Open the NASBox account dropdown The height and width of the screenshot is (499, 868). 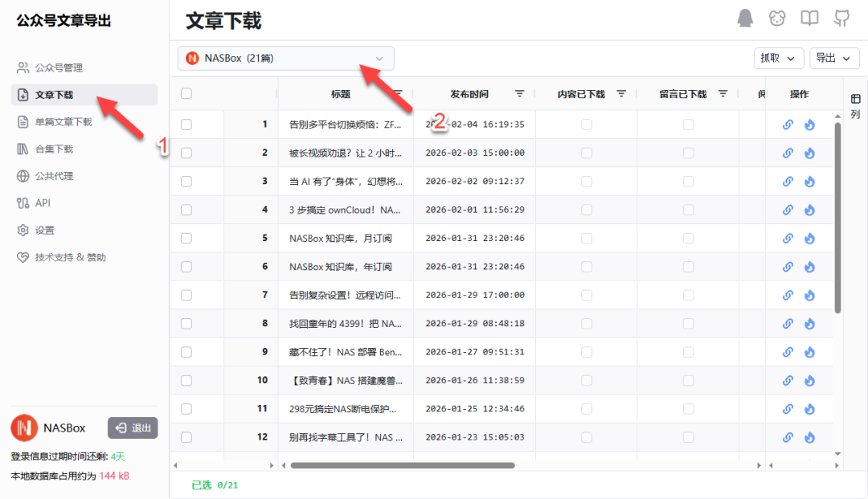coord(285,58)
